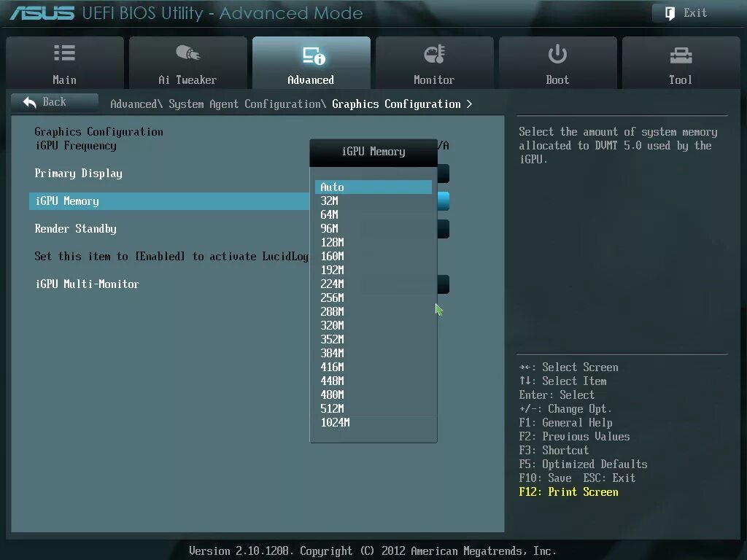Image resolution: width=747 pixels, height=560 pixels.
Task: Select 256M iGPU memory option
Action: coord(373,297)
